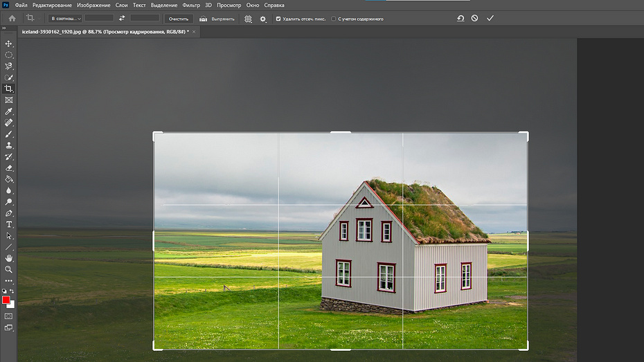
Task: Open crop overlay grid options
Action: (249, 19)
